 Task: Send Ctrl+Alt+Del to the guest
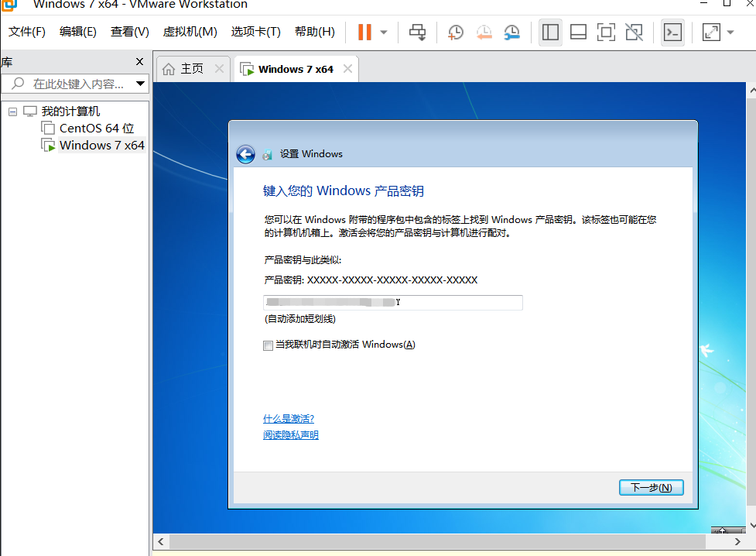417,32
